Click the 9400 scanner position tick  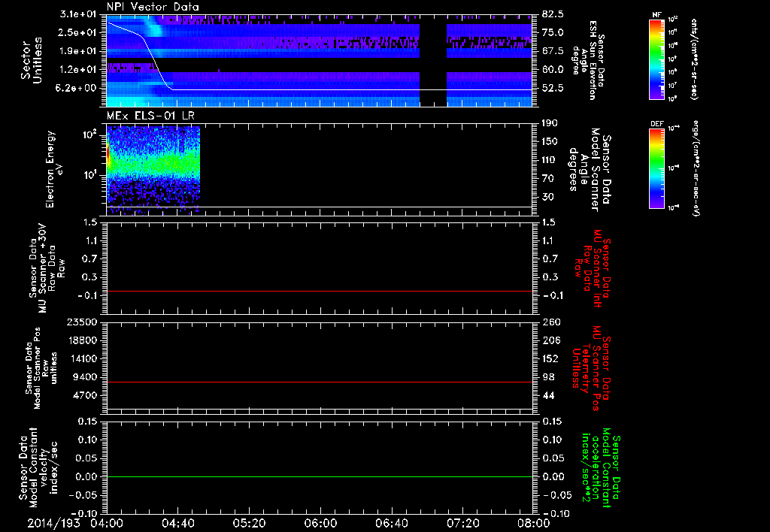[x=84, y=377]
